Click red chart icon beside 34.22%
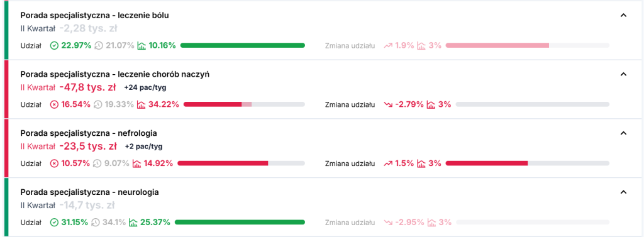The width and height of the screenshot is (644, 237). (x=142, y=104)
